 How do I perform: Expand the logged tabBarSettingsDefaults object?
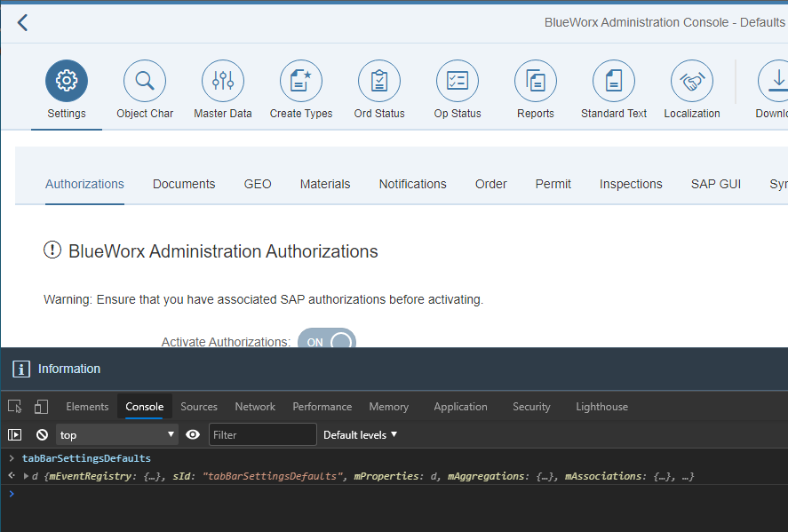point(26,476)
